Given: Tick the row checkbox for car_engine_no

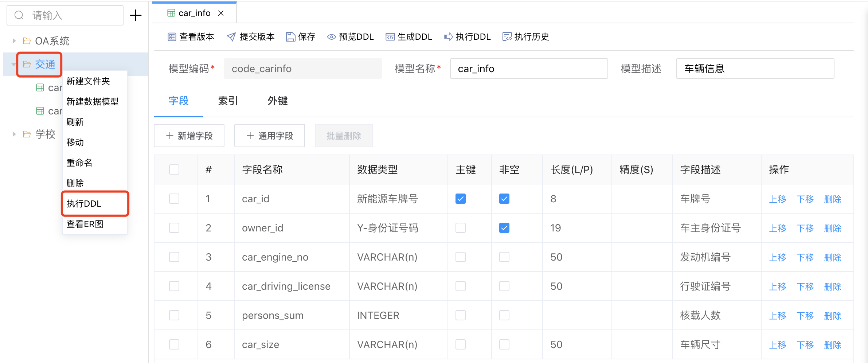Looking at the screenshot, I should [x=174, y=257].
